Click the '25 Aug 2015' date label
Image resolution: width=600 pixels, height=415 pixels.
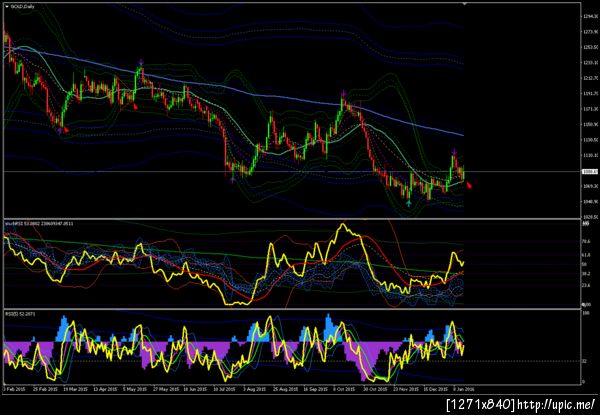[285, 389]
